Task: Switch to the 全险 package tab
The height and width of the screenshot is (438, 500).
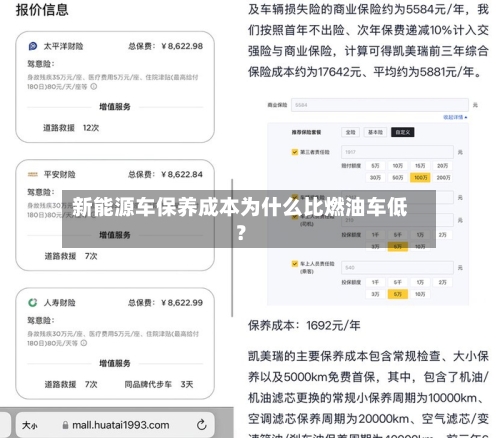Action: click(x=350, y=132)
